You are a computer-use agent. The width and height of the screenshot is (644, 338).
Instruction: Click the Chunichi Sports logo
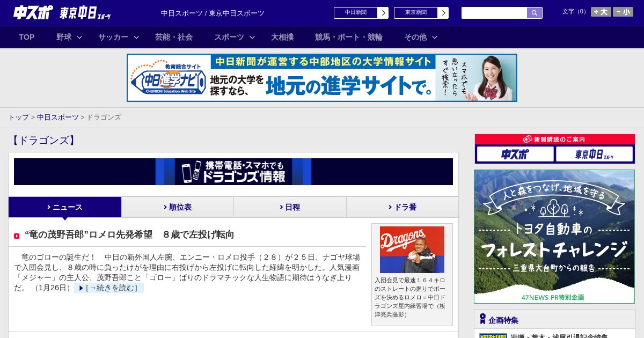pyautogui.click(x=33, y=12)
